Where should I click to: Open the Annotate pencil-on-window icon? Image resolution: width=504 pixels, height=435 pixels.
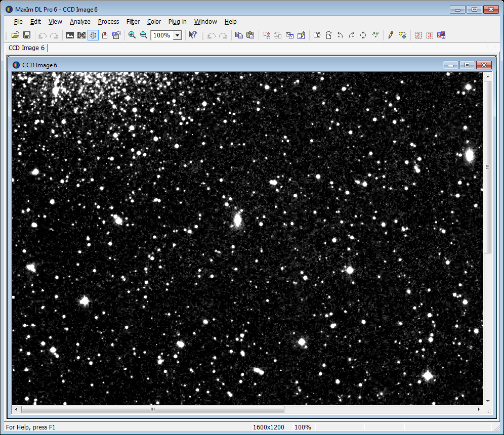pos(301,35)
